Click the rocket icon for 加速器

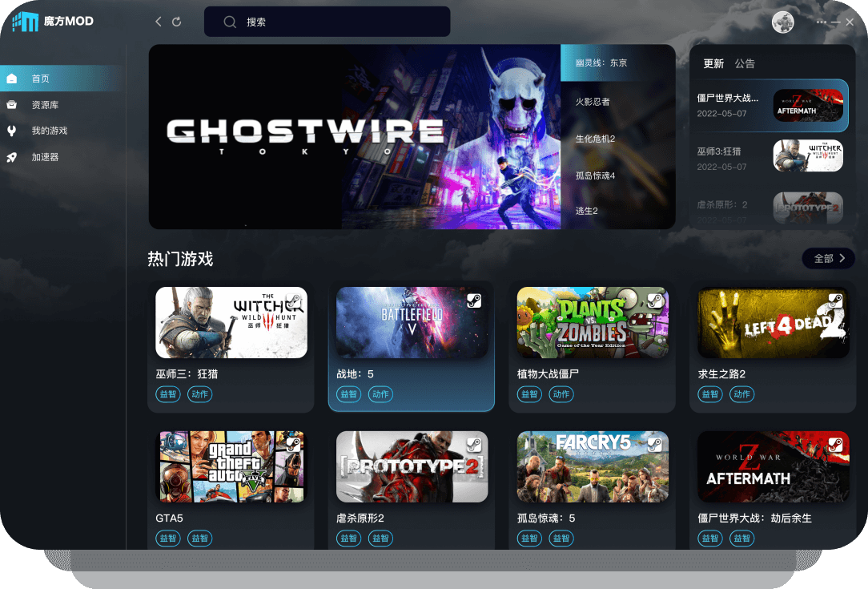[12, 157]
